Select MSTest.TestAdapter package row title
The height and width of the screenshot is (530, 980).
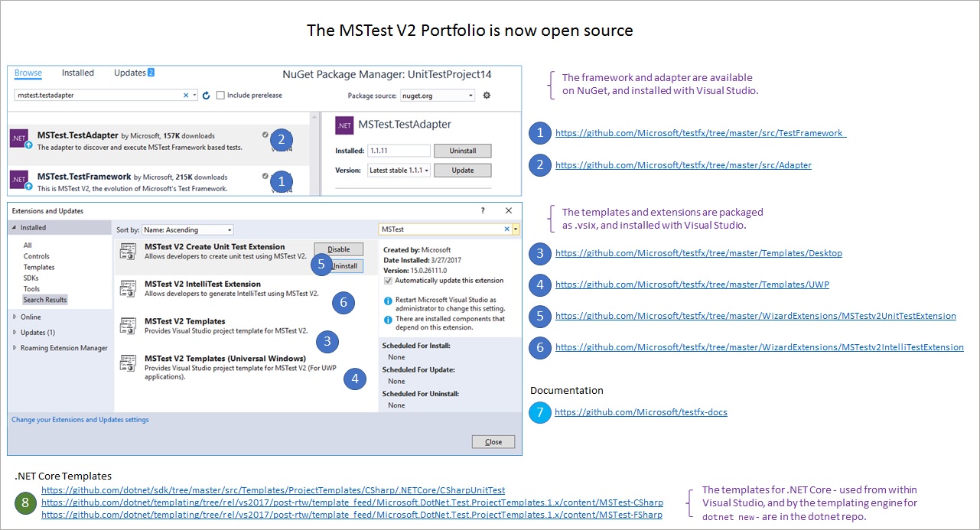(x=77, y=135)
